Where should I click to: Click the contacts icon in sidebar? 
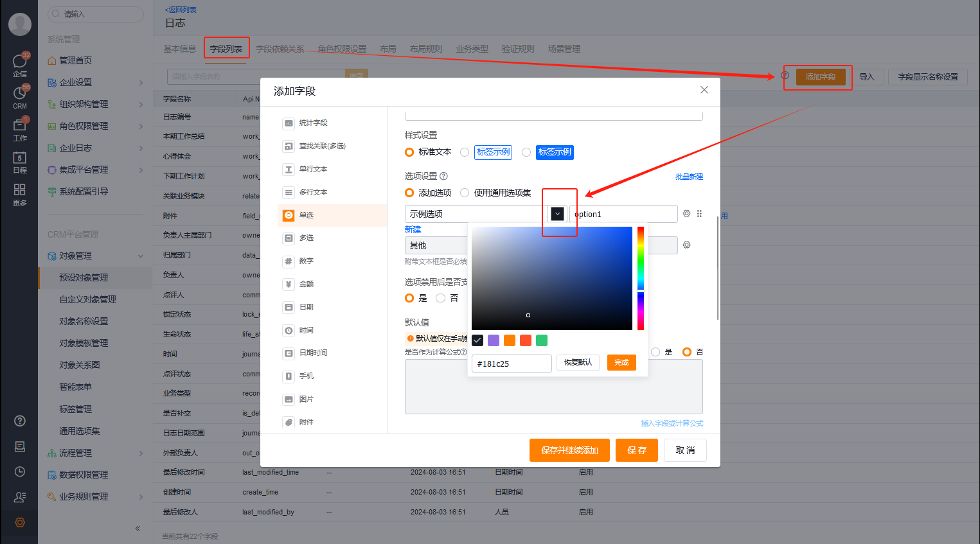pyautogui.click(x=20, y=497)
